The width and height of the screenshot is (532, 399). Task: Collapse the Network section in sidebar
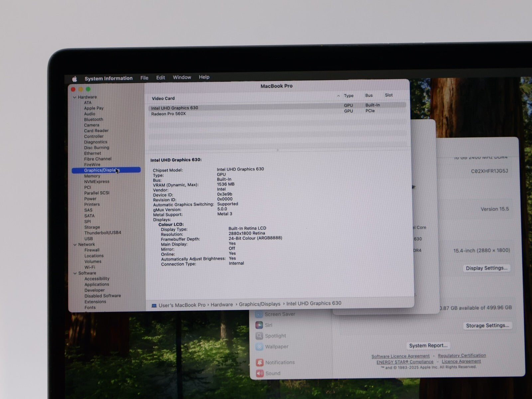click(x=75, y=245)
